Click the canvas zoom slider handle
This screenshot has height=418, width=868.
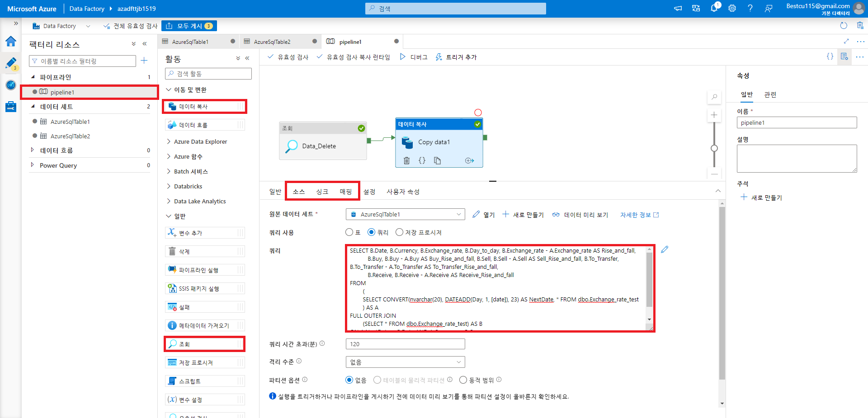[714, 148]
